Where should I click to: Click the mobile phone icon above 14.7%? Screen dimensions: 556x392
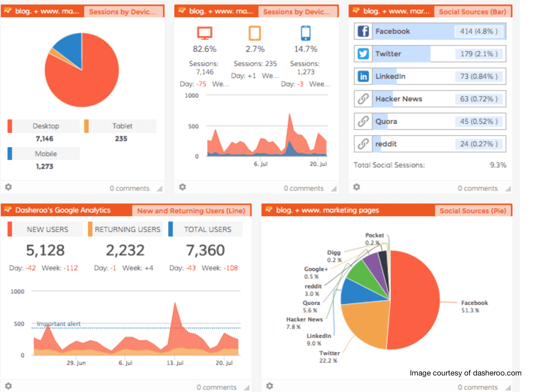tap(305, 33)
